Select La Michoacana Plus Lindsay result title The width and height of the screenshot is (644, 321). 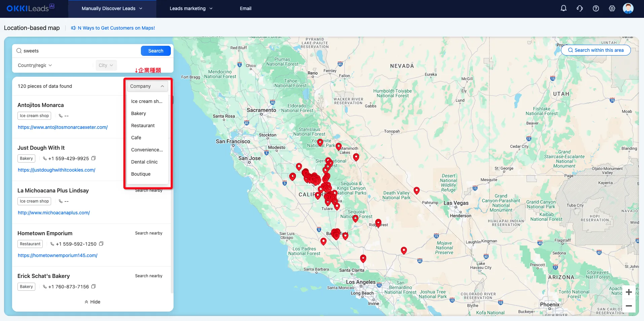point(53,190)
